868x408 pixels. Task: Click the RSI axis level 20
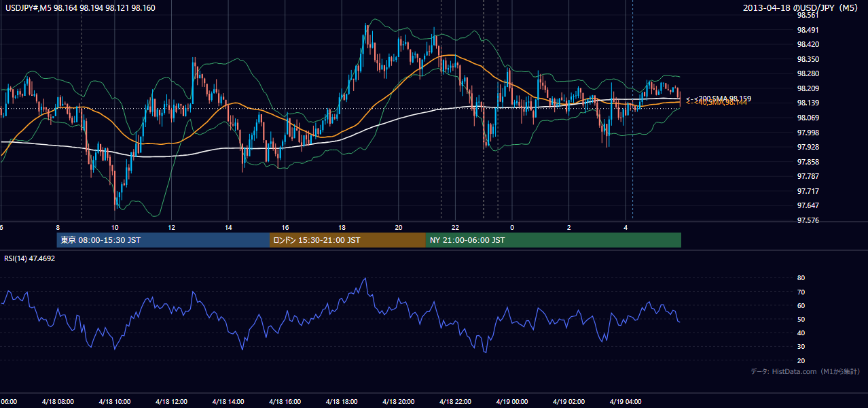801,360
